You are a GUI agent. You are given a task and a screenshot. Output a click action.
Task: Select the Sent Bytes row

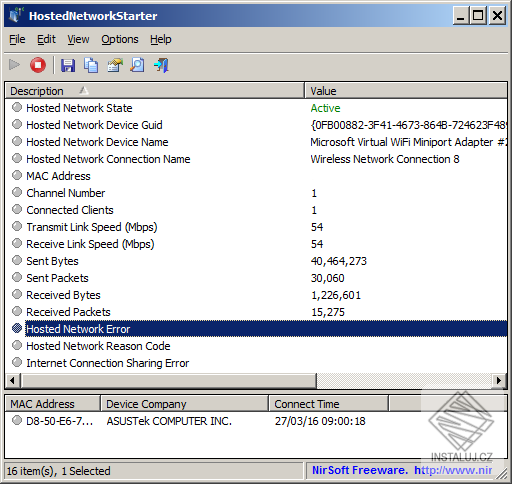256,261
